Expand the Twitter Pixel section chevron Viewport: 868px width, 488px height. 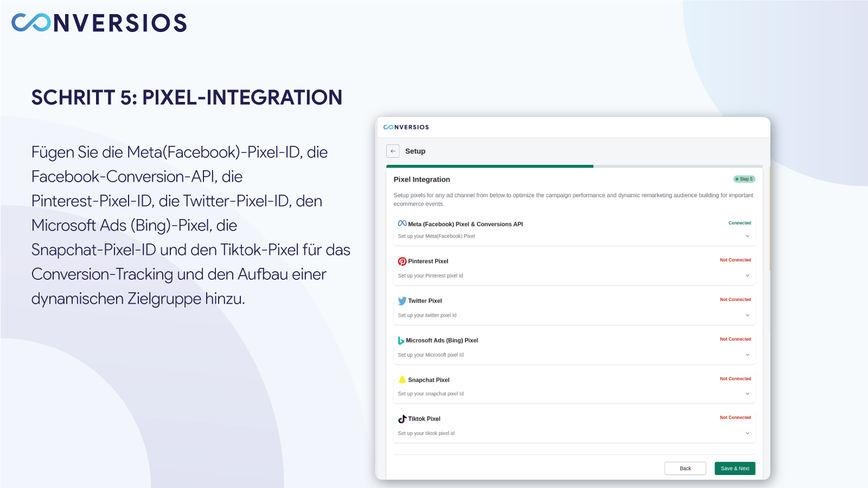coord(748,315)
